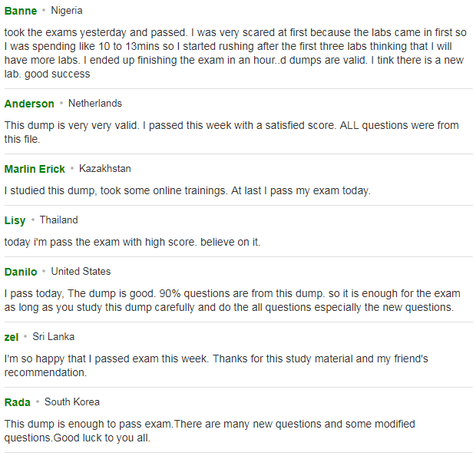Click the Thailand location label

point(59,220)
